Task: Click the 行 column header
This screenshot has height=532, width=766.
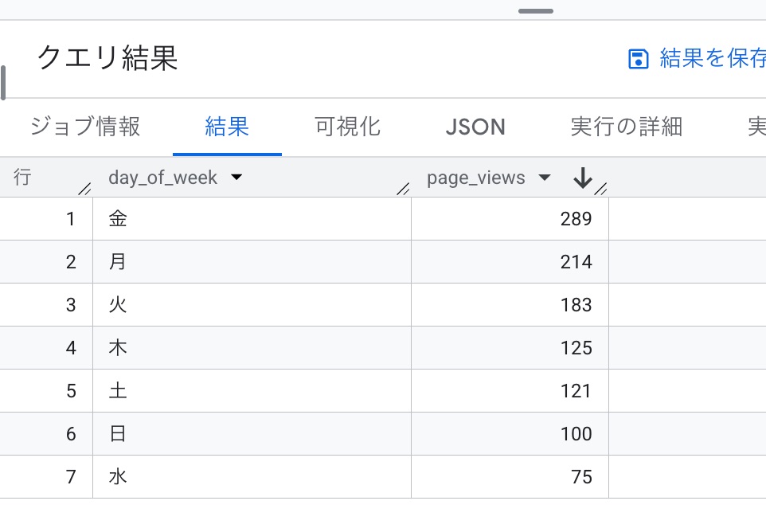Action: 23,178
